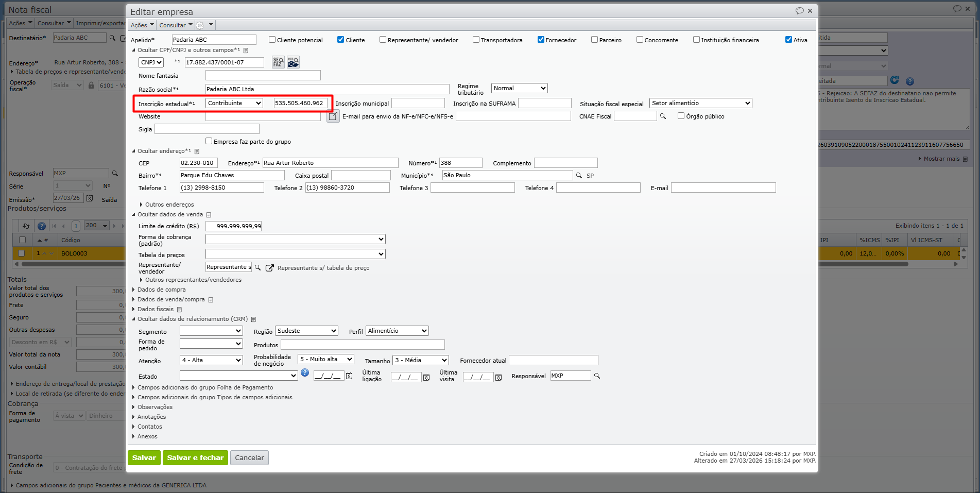The height and width of the screenshot is (493, 980).
Task: Open the website link icon
Action: coord(333,116)
